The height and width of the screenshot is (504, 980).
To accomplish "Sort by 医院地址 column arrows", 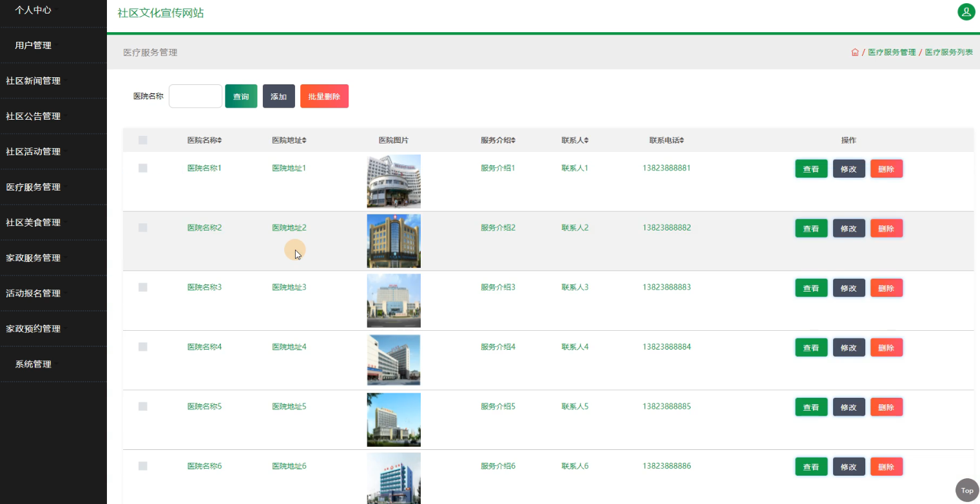I will pos(304,140).
